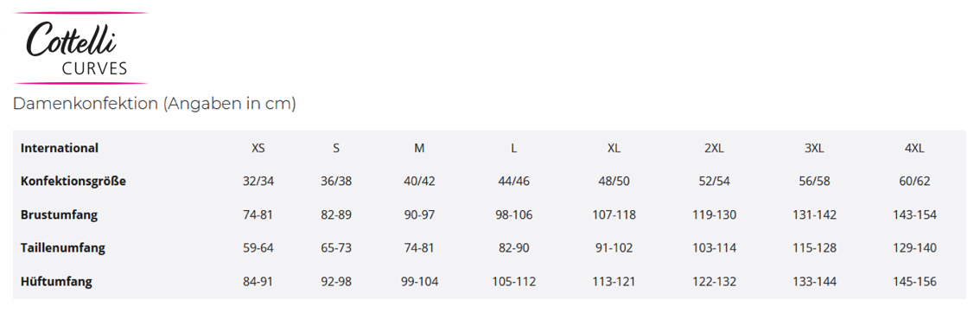Screen dimensions: 980x313
Task: Click the Hüftumfang row label
Action: tap(56, 281)
